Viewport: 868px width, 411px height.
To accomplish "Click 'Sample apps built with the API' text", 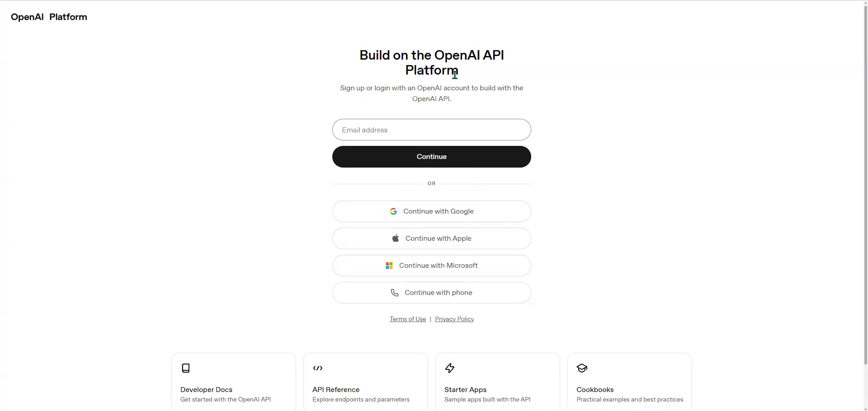I will (487, 399).
